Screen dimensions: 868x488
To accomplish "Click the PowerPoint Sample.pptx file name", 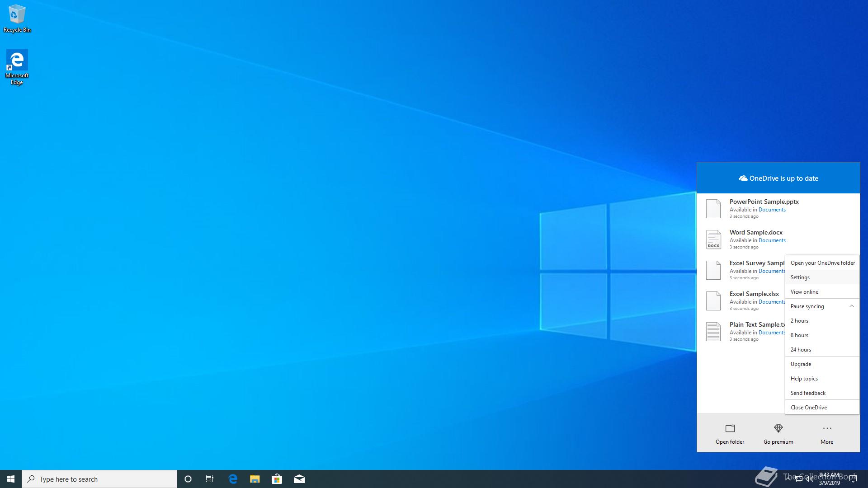I will click(x=764, y=202).
